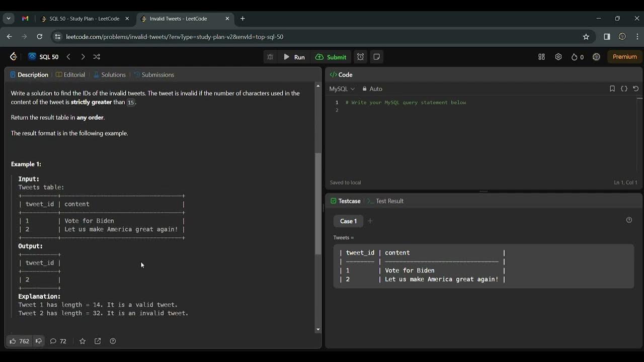This screenshot has height=362, width=644.
Task: Open the SQL 50 study plan list
Action: (43, 57)
